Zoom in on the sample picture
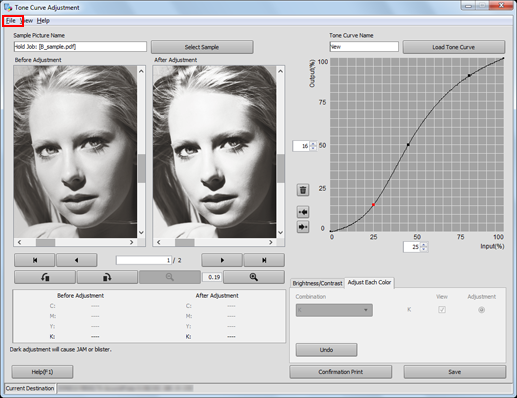The width and height of the screenshot is (517, 398). (x=254, y=277)
